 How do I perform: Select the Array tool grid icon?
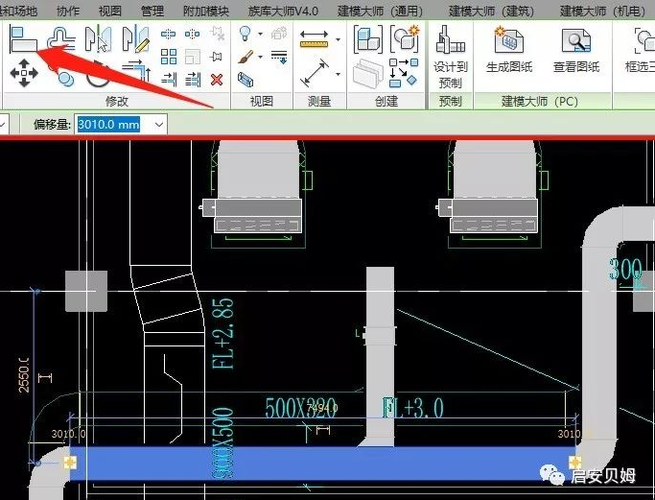click(x=169, y=56)
